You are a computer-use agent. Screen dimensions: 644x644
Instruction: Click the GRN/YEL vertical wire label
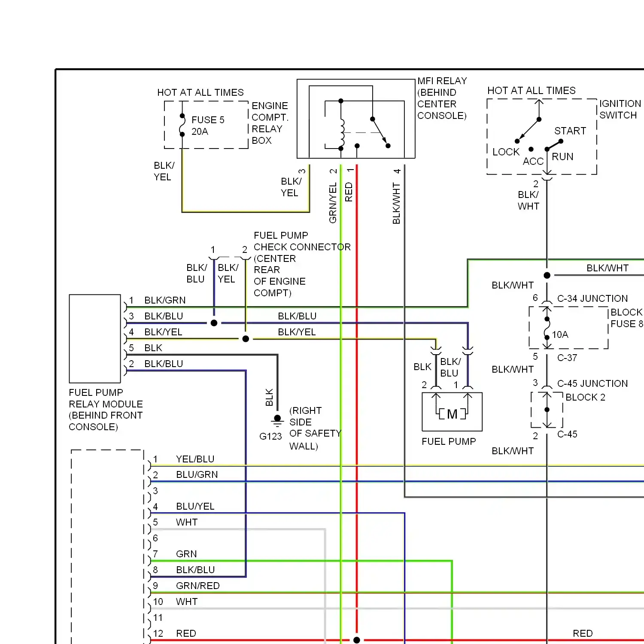tap(333, 203)
